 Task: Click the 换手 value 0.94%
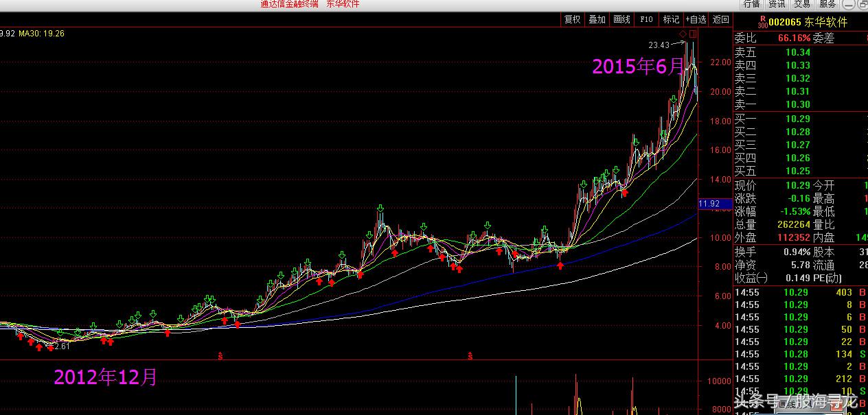click(797, 252)
